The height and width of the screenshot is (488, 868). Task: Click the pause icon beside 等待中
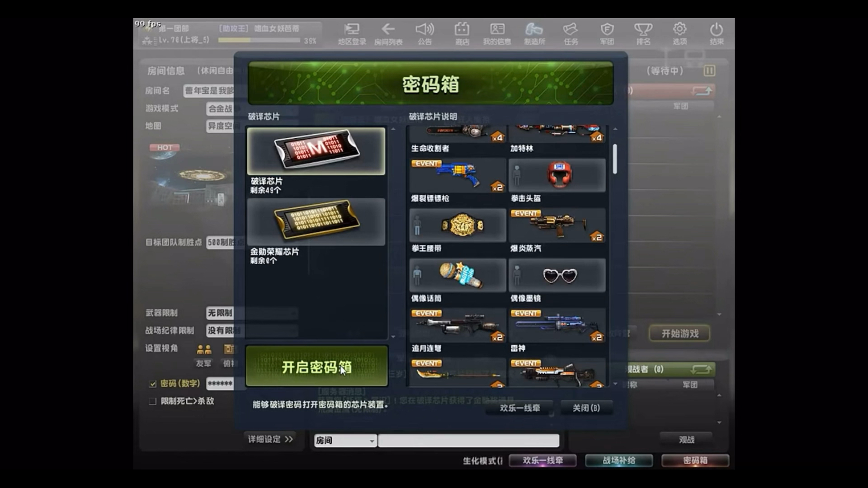coord(709,70)
